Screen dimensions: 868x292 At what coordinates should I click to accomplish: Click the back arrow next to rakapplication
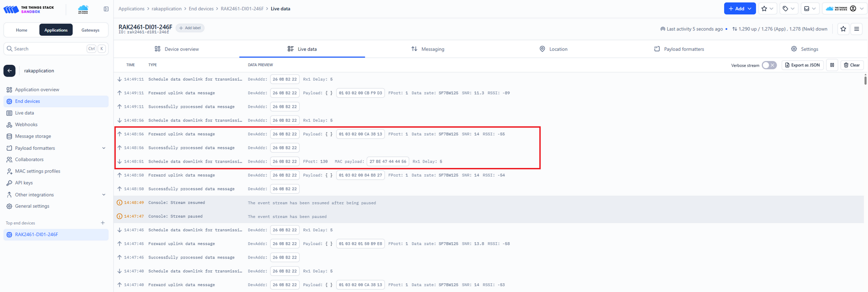pos(9,71)
